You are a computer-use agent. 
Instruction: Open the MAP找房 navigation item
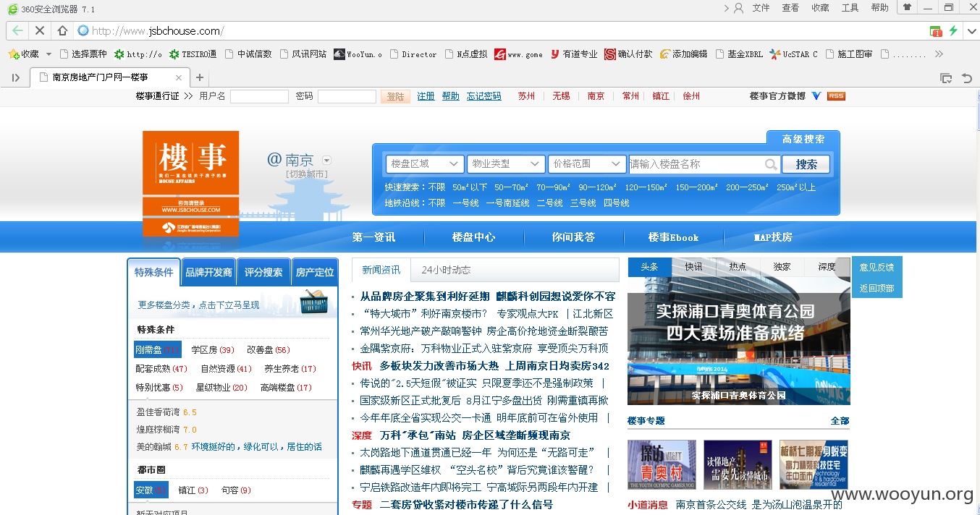point(773,237)
